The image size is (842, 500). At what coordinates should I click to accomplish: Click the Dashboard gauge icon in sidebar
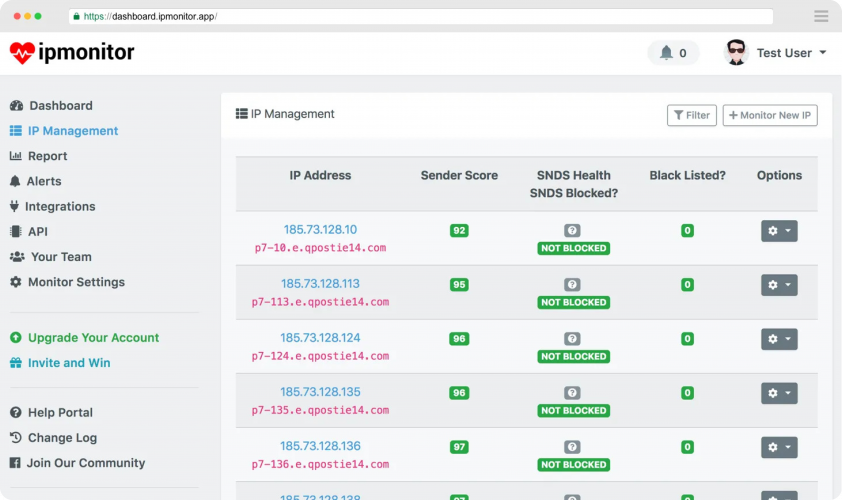coord(16,105)
